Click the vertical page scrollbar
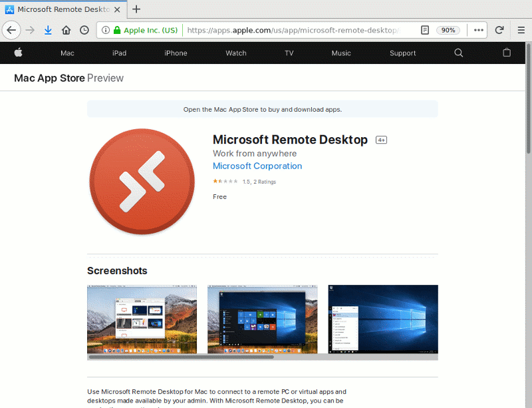 tap(528, 99)
